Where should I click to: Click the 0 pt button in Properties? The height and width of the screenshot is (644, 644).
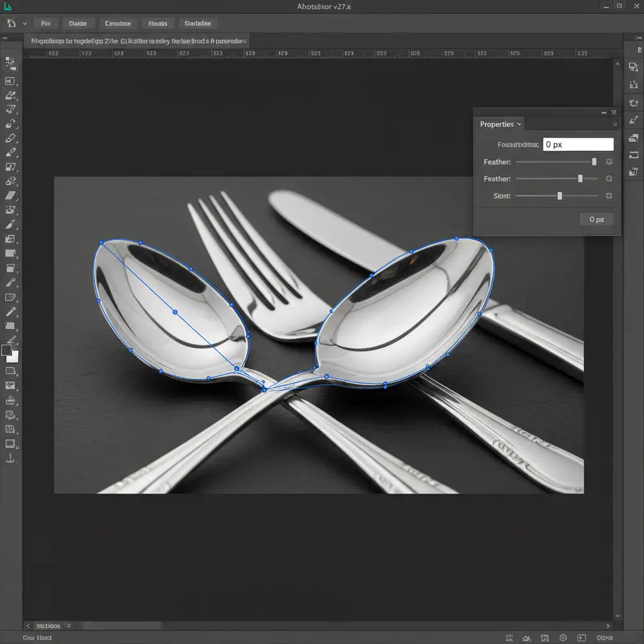(x=597, y=219)
